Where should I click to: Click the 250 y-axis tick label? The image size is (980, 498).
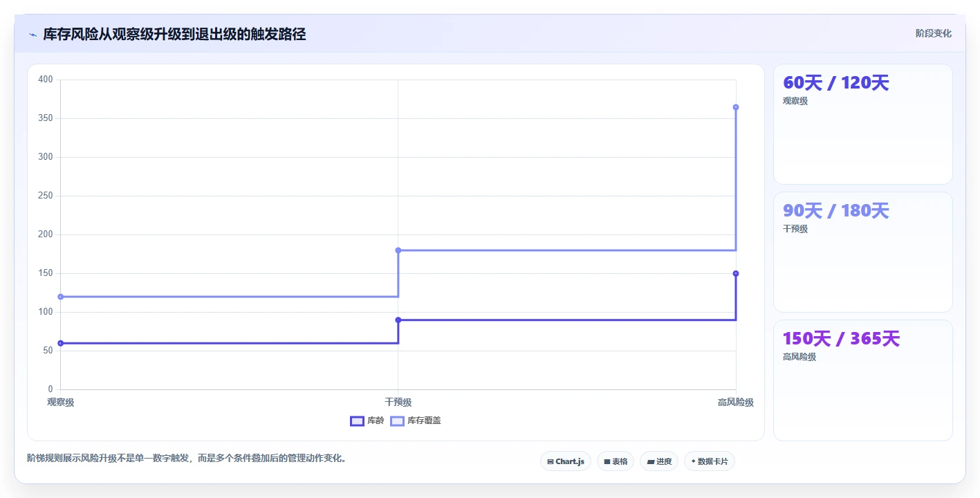coord(46,196)
